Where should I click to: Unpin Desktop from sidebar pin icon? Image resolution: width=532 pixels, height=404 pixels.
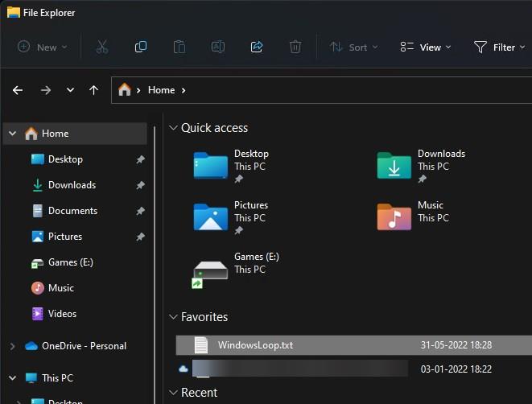140,159
